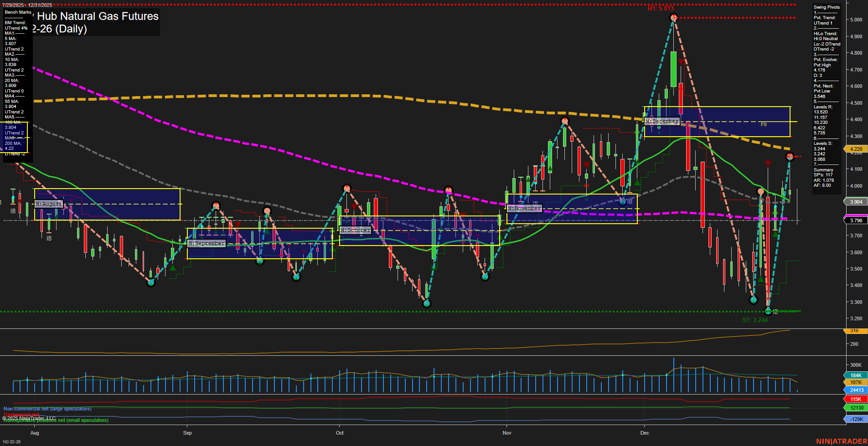868x446 pixels.
Task: Select the IB marker label below the August low
Action: click(49, 238)
